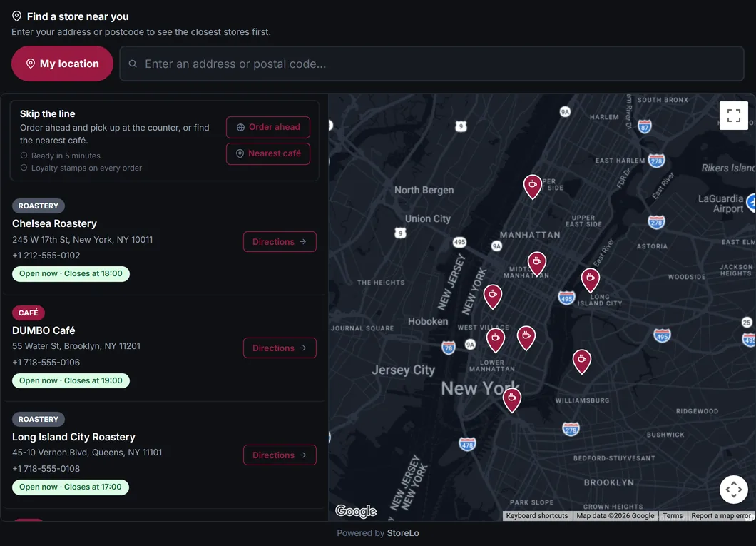Click the Nearest café button
This screenshot has height=546, width=756.
(268, 153)
